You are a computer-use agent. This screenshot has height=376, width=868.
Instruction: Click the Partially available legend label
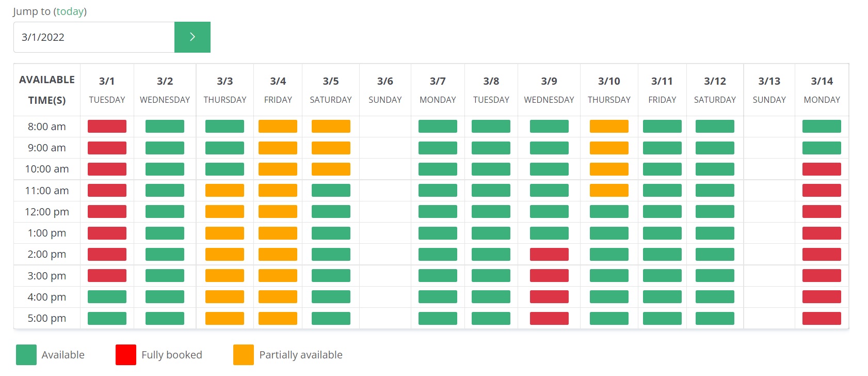click(x=301, y=355)
